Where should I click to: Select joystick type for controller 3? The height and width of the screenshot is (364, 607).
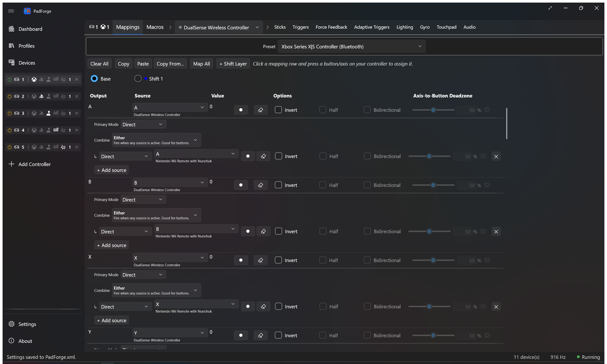(x=49, y=113)
